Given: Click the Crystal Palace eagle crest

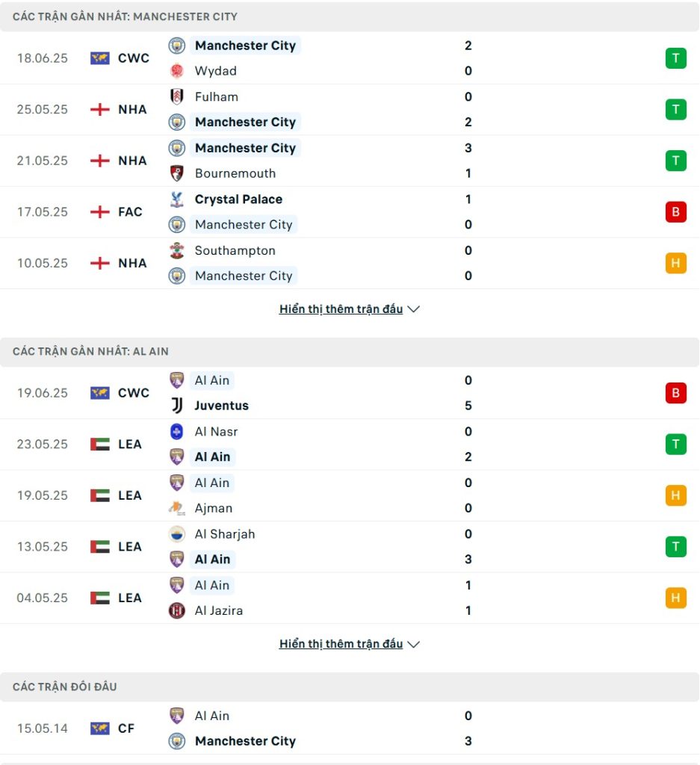Looking at the screenshot, I should (x=176, y=199).
